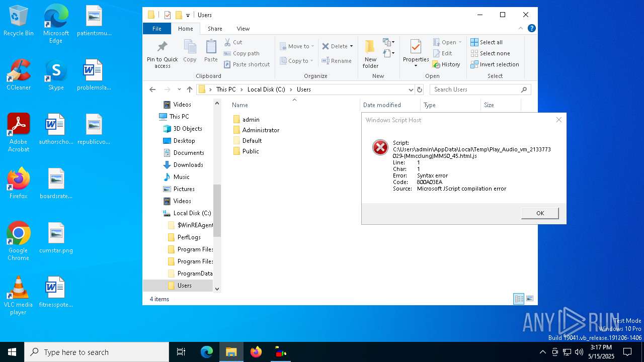The image size is (644, 362).
Task: Click Local Disk (C:) breadcrumb
Action: (266, 89)
